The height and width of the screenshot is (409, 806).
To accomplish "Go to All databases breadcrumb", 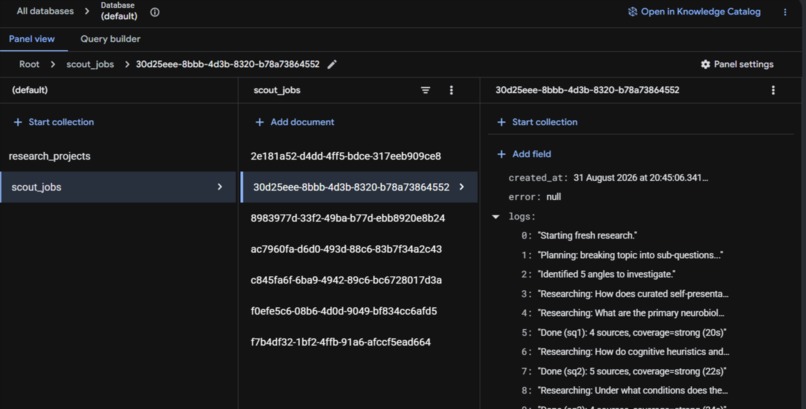I will [45, 11].
